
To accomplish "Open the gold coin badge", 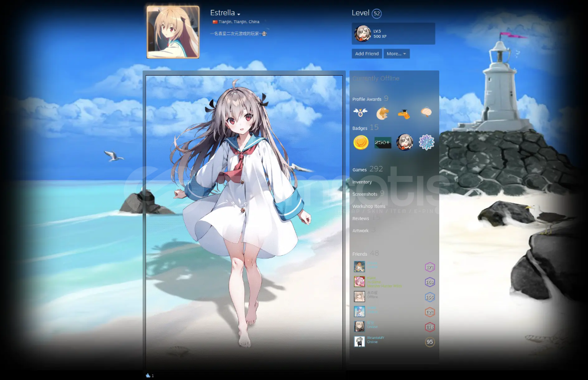I will point(361,142).
